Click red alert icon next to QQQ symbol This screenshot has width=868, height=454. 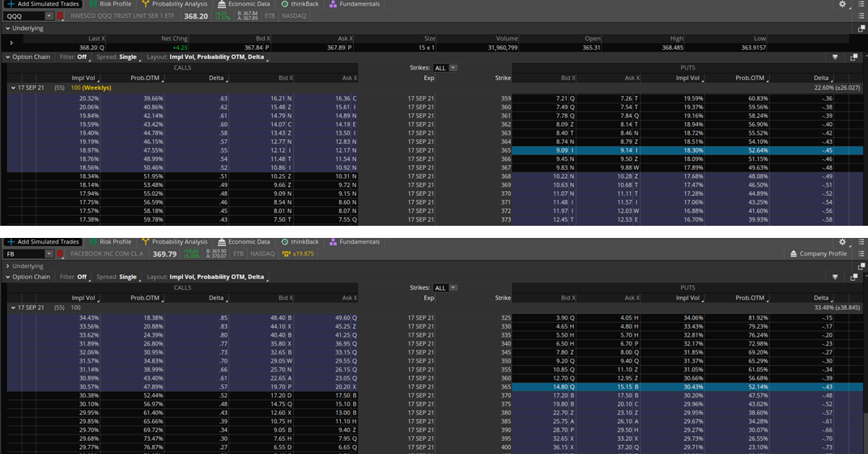coord(60,16)
